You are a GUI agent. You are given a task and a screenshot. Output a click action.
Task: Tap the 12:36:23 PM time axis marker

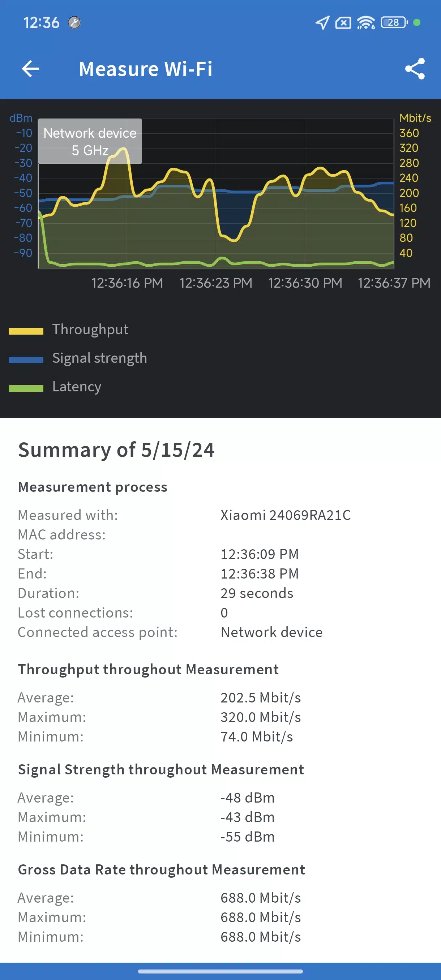tap(216, 283)
